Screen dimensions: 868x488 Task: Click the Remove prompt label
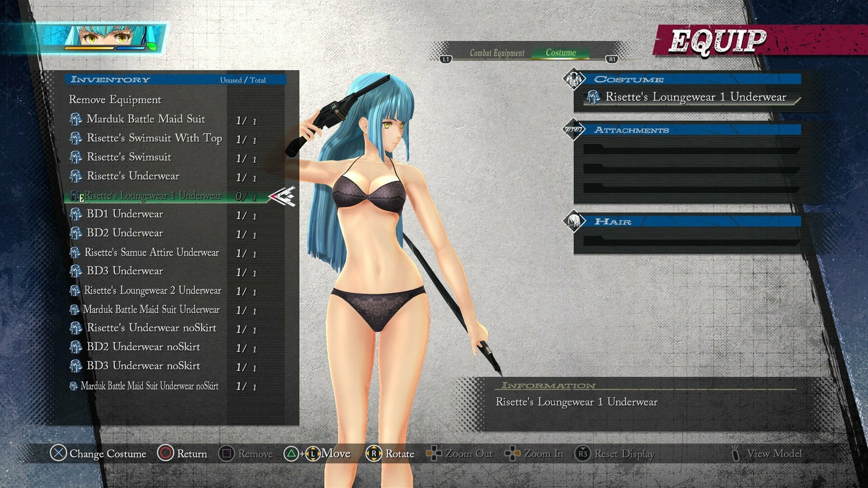click(x=255, y=454)
